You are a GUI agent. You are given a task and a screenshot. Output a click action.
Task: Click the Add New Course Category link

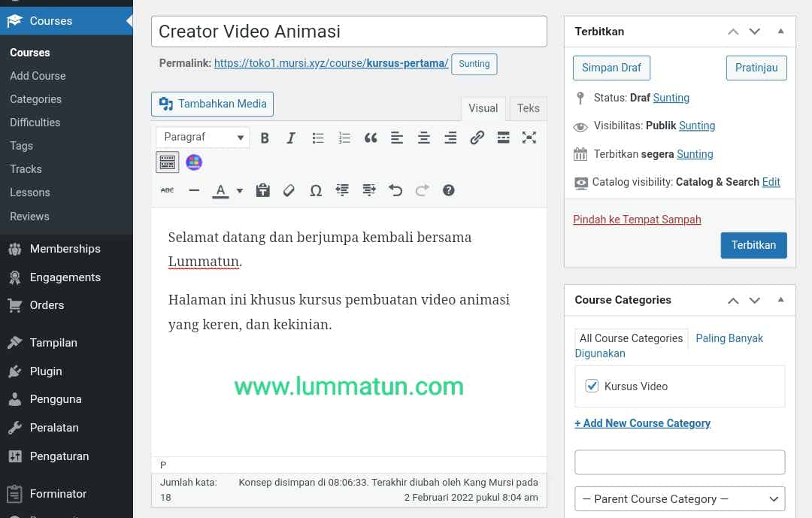(x=642, y=423)
